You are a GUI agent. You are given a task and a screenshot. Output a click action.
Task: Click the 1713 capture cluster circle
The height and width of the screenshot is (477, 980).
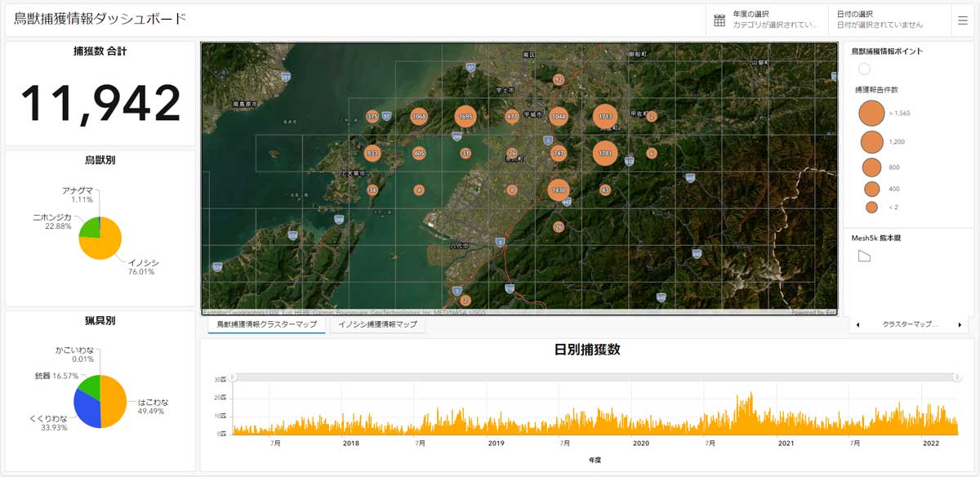pos(605,117)
